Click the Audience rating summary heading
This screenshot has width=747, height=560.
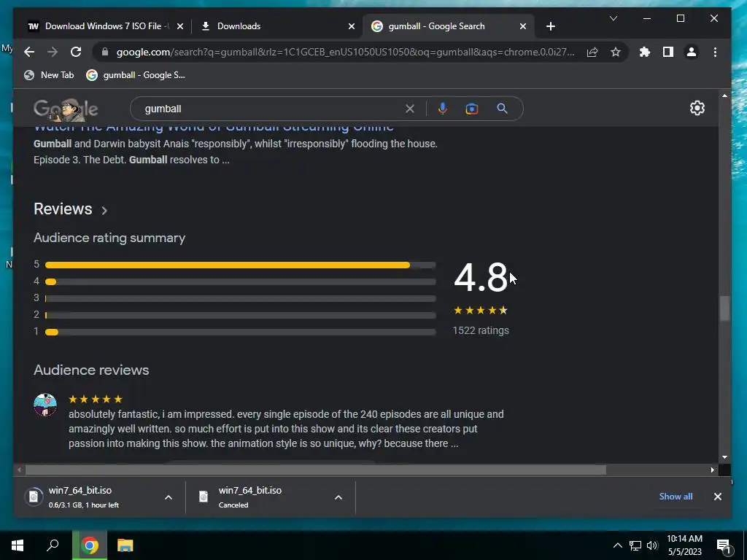pos(109,238)
